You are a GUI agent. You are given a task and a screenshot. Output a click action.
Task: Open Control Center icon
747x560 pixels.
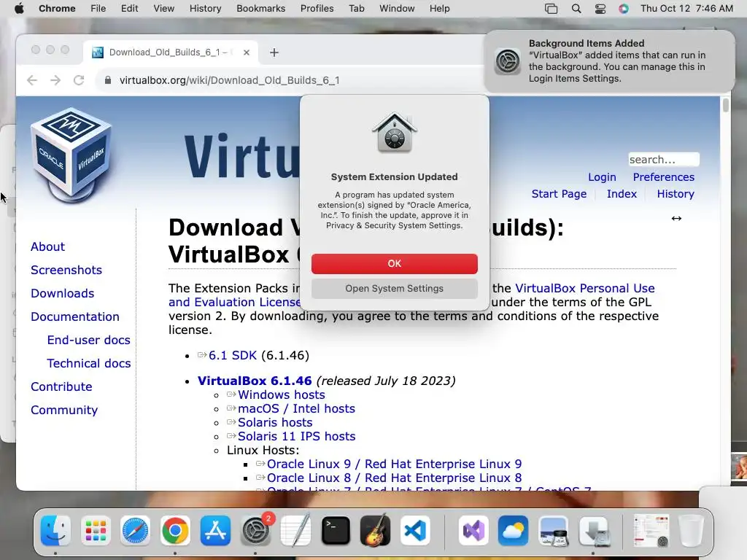[x=600, y=9]
